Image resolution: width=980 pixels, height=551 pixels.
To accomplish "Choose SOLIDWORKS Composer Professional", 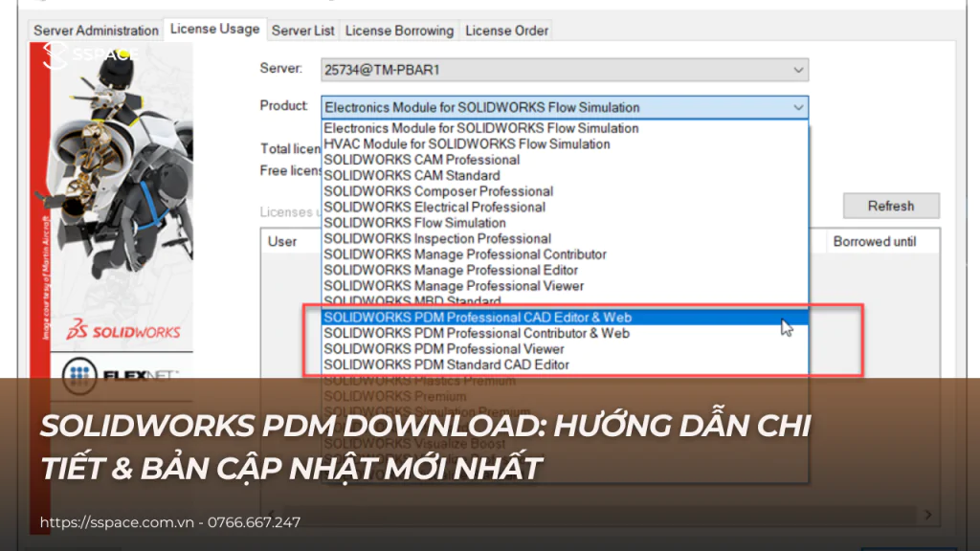I will tap(565, 191).
